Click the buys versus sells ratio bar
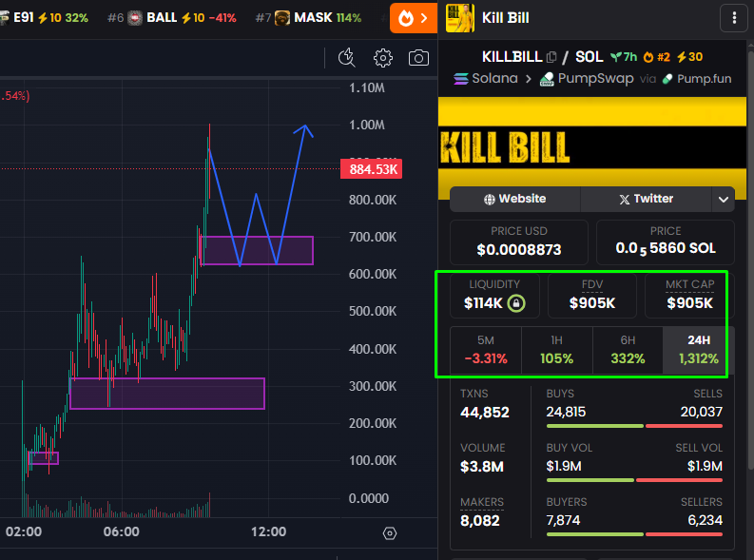The image size is (754, 560). coord(634,426)
